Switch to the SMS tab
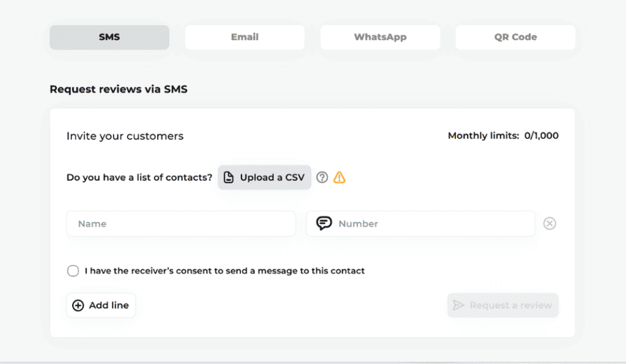Screen dimensions: 626x364 (109, 37)
